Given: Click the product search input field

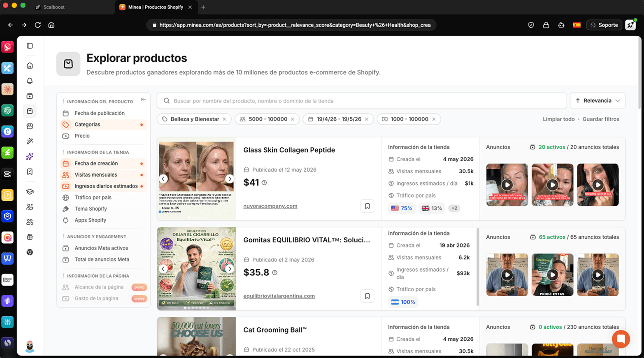Looking at the screenshot, I should pyautogui.click(x=362, y=101).
